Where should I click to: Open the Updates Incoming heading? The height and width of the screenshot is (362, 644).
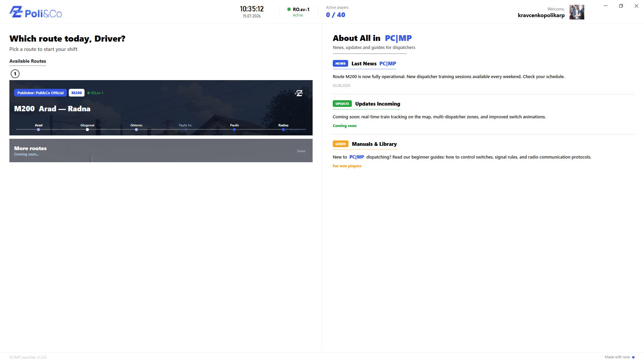pos(378,104)
